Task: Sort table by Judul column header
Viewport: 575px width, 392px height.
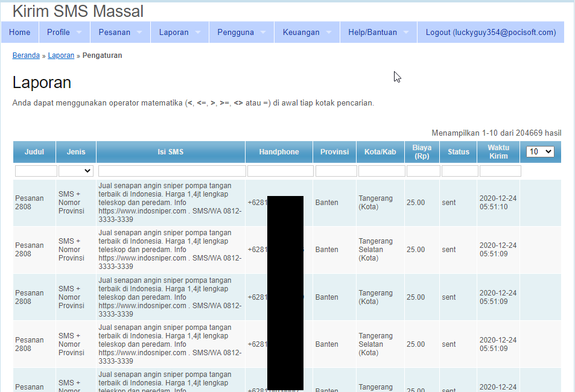Action: click(34, 152)
